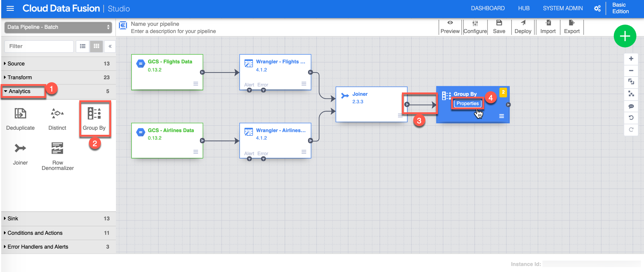Open the settings gear in header
Image resolution: width=644 pixels, height=272 pixels.
[597, 8]
